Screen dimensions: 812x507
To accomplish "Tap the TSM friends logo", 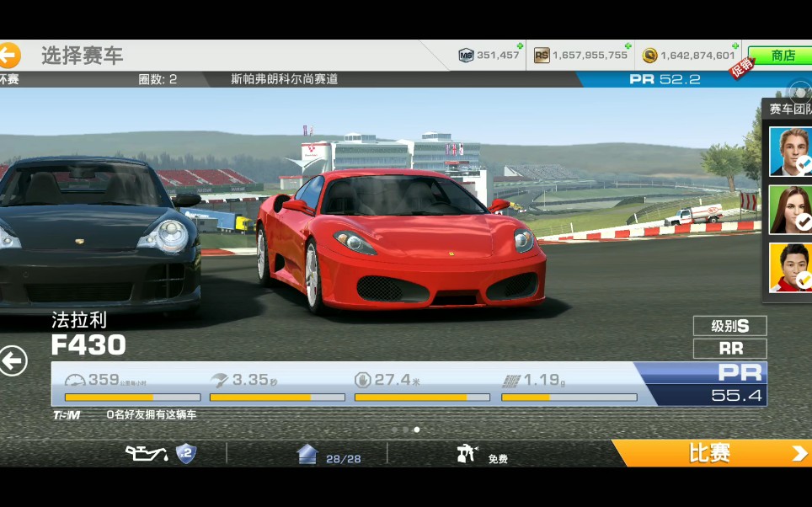I will click(67, 415).
